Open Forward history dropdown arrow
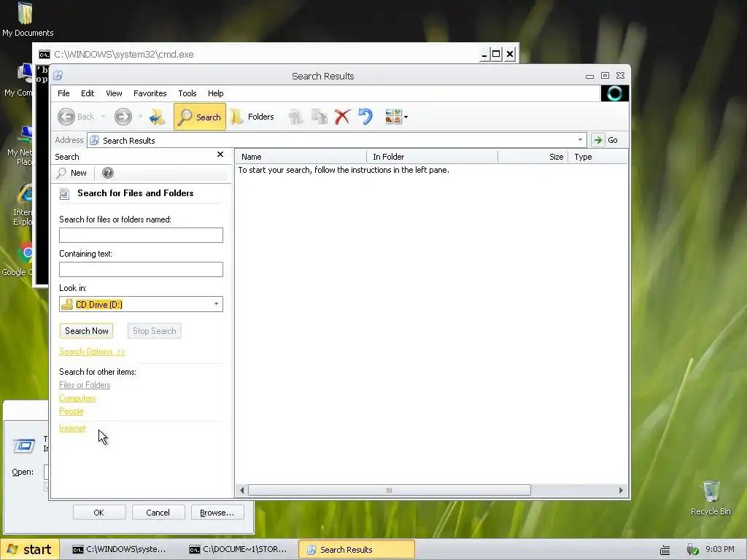747x560 pixels. point(140,117)
